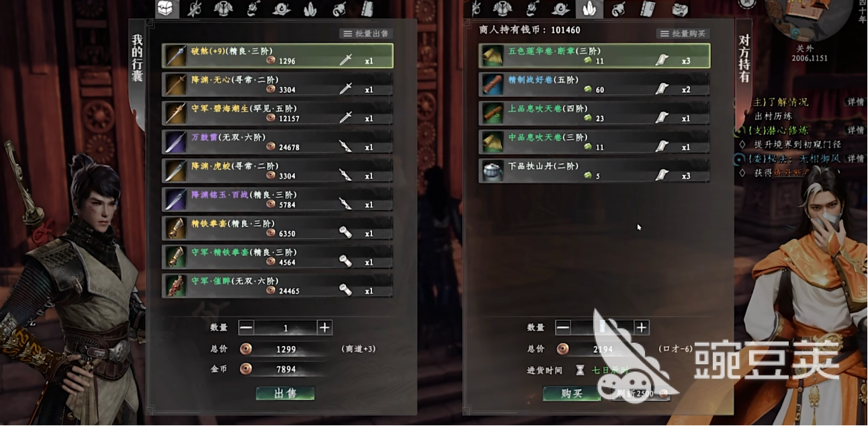The width and height of the screenshot is (868, 426).
Task: Select 万籁雷 weapon in my bag list
Action: coord(277,142)
